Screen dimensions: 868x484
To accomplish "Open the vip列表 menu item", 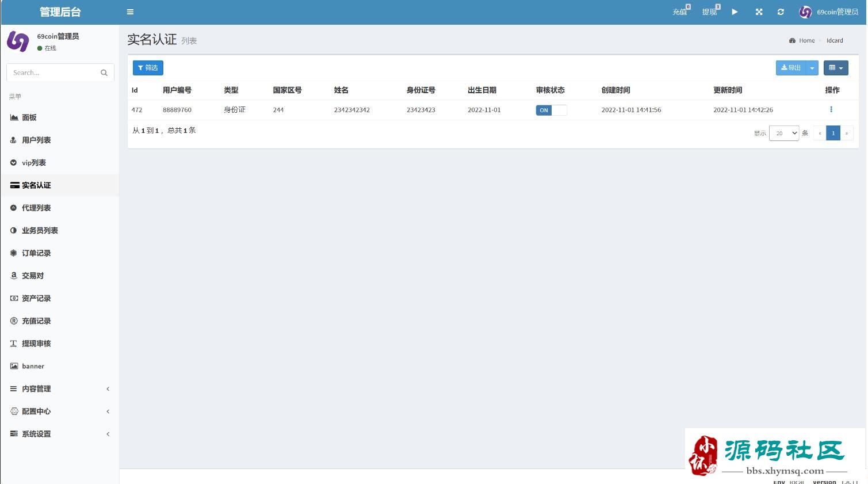I will (60, 163).
